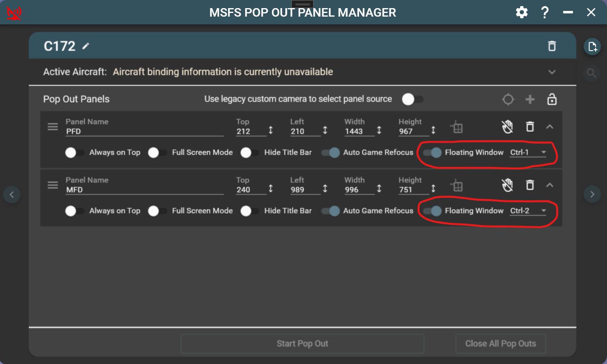
Task: Adjust the PFD Height value stepper
Action: [433, 131]
